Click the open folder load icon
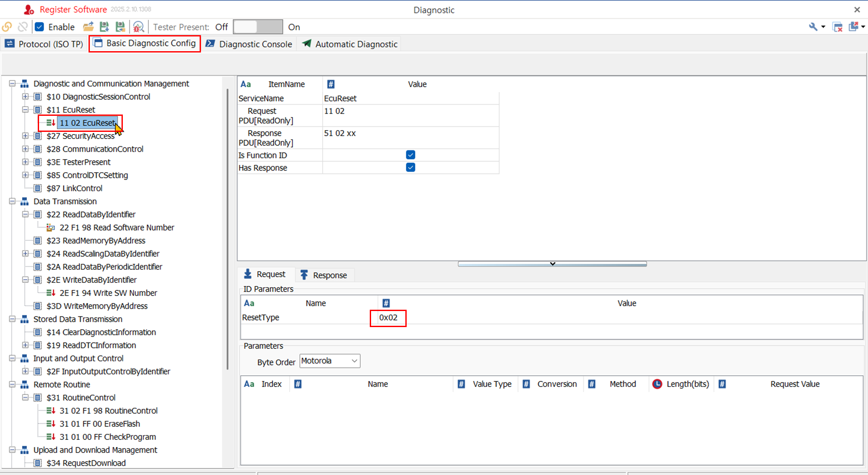868x475 pixels. (88, 27)
